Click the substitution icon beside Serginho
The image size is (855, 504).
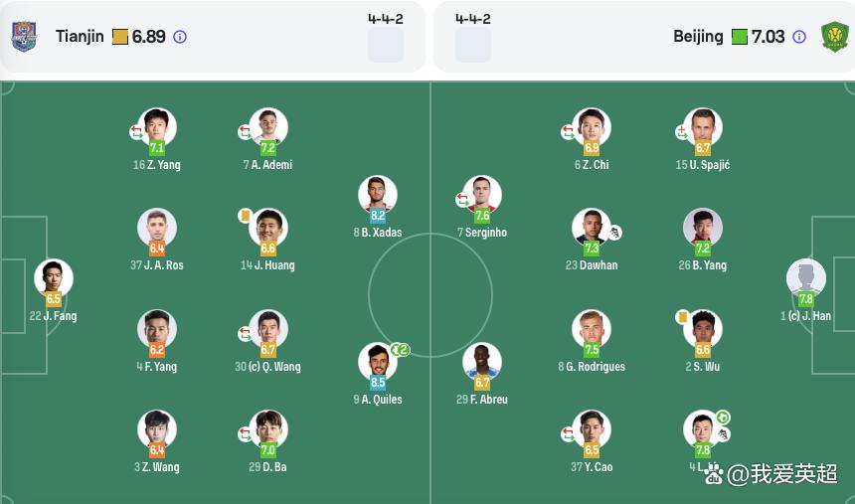click(462, 200)
